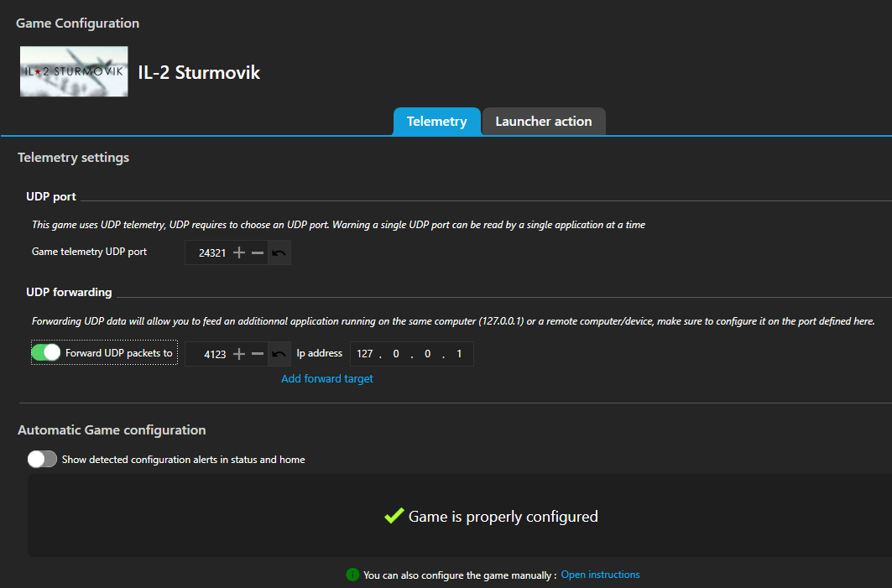Image resolution: width=892 pixels, height=588 pixels.
Task: Select the last octet 1 of IP address
Action: [x=459, y=354]
